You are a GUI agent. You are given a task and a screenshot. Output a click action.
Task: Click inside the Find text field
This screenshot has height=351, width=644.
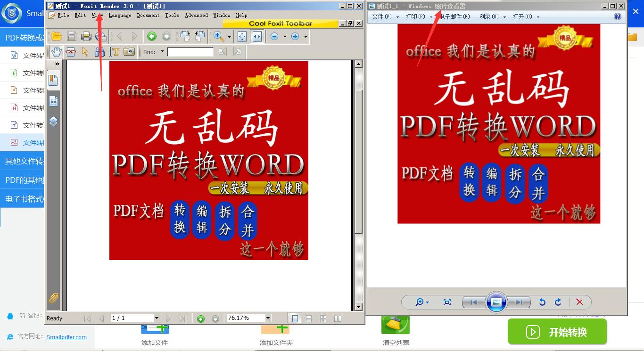coord(190,52)
